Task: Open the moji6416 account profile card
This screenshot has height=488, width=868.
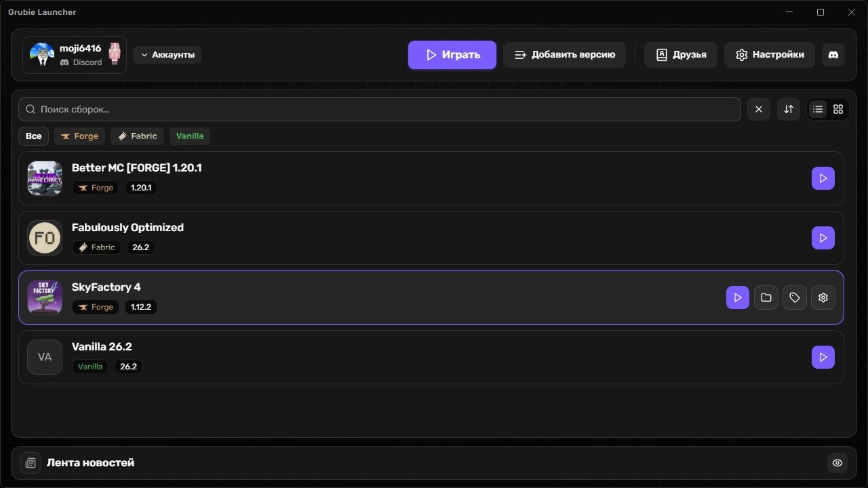Action: pos(75,55)
